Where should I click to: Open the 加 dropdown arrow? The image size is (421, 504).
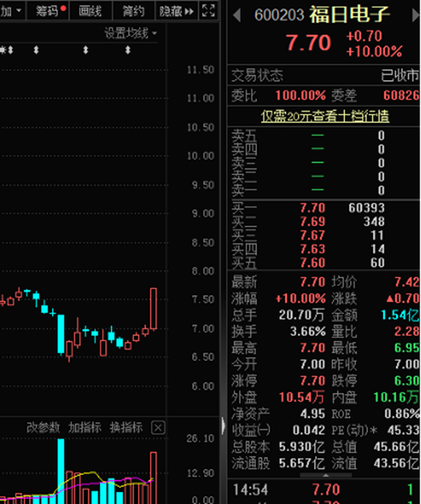pyautogui.click(x=18, y=11)
